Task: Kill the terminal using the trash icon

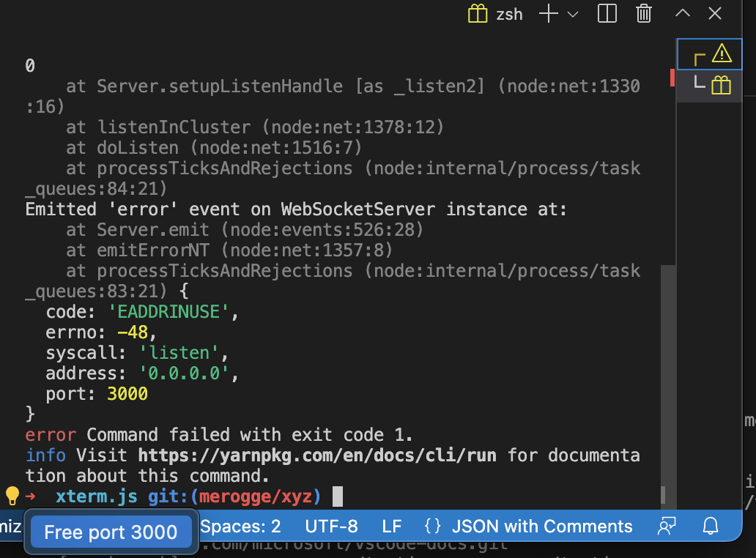Action: pos(643,13)
